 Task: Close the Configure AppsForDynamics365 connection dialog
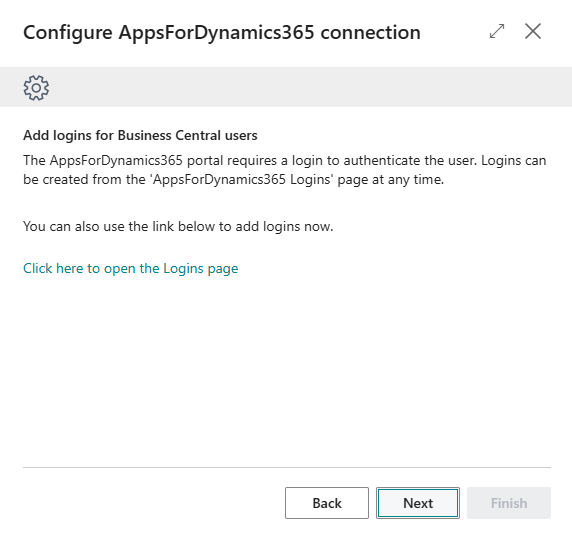[x=533, y=31]
